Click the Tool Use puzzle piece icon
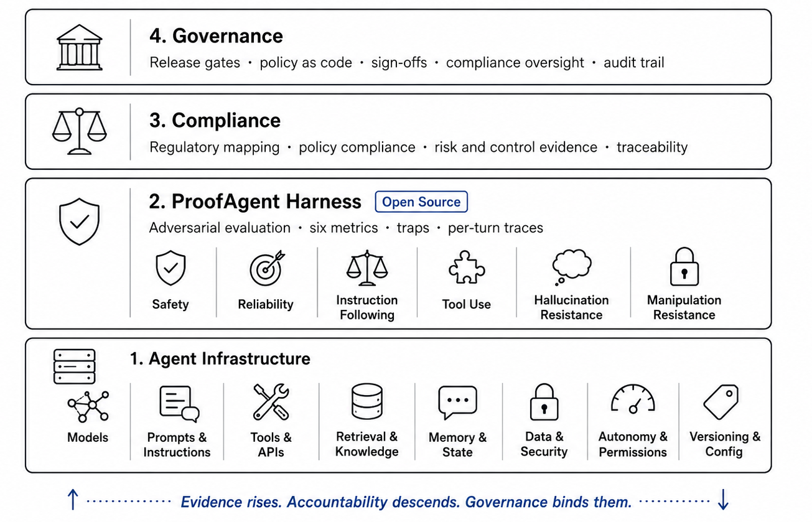This screenshot has width=812, height=522. pos(467,268)
